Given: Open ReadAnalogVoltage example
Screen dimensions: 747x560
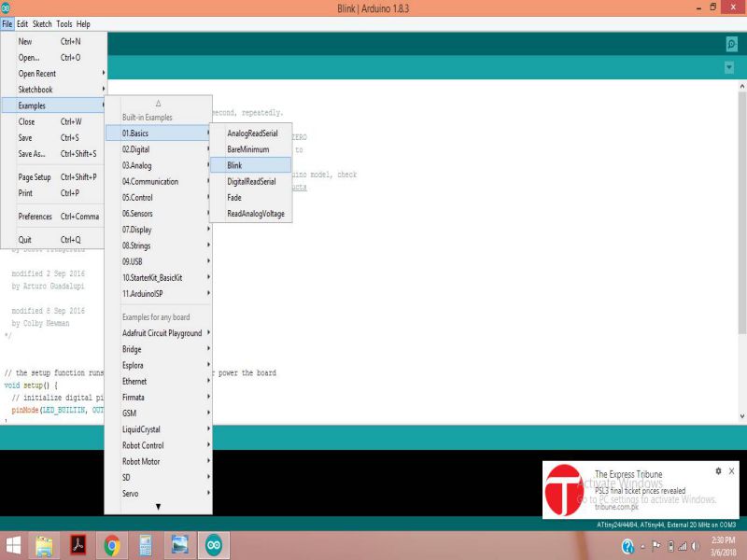Looking at the screenshot, I should point(251,214).
